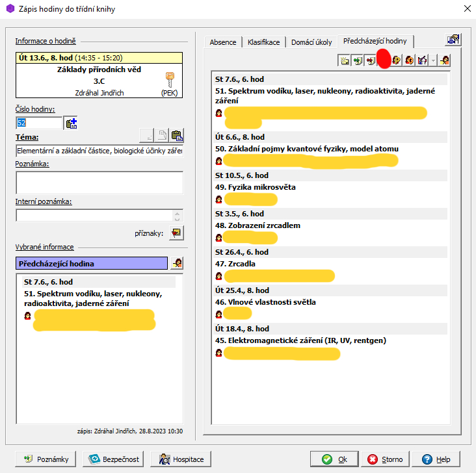Switch to the Absence tab

pyautogui.click(x=222, y=42)
